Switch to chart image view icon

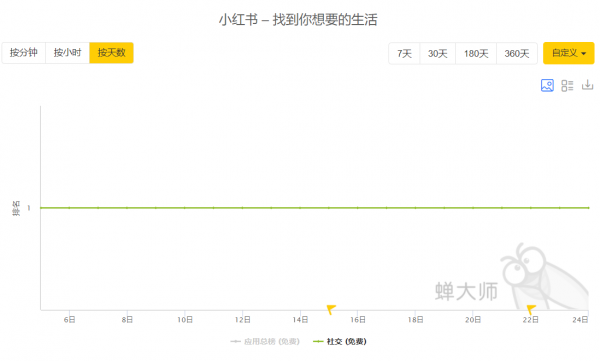tap(547, 85)
